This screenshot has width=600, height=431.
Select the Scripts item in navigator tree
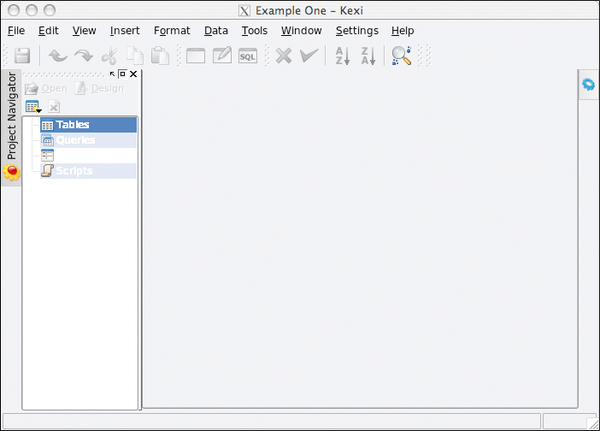click(x=74, y=171)
